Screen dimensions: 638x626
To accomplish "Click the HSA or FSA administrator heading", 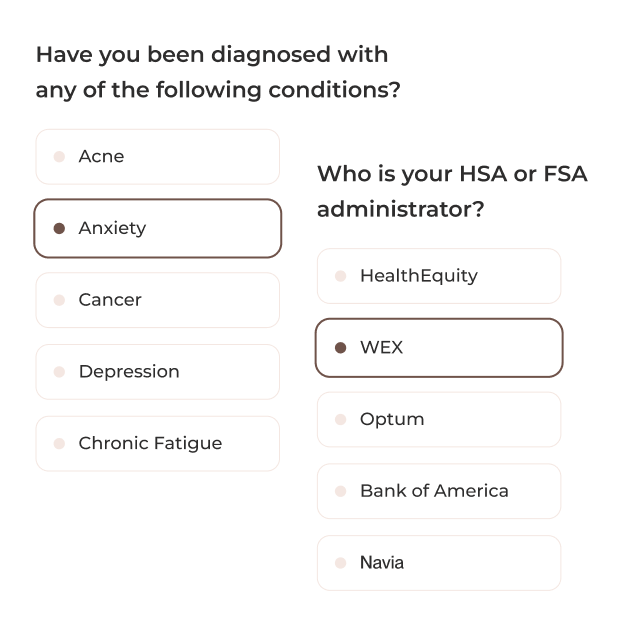I will [452, 192].
